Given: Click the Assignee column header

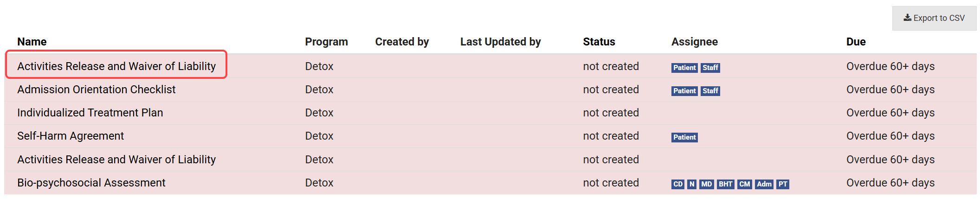Looking at the screenshot, I should pyautogui.click(x=694, y=42).
